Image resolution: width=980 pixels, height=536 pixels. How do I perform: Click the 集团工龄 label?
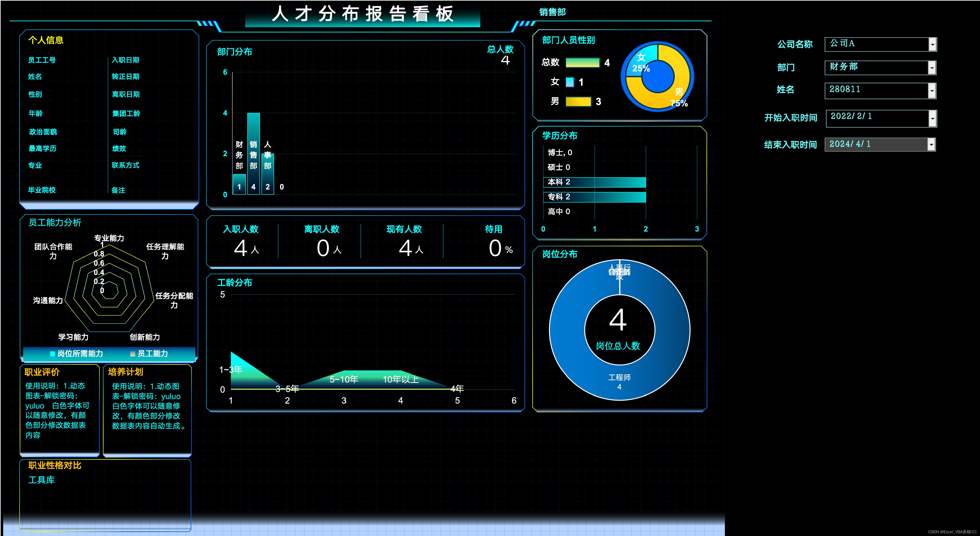126,113
